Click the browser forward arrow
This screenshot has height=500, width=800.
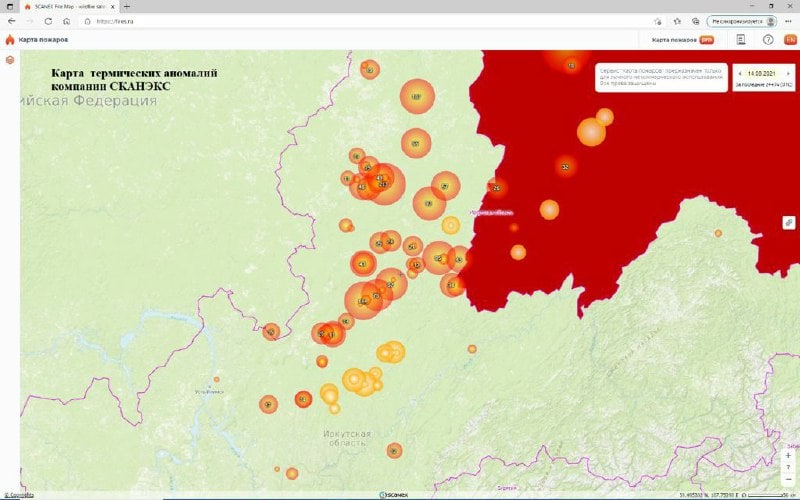[x=30, y=21]
